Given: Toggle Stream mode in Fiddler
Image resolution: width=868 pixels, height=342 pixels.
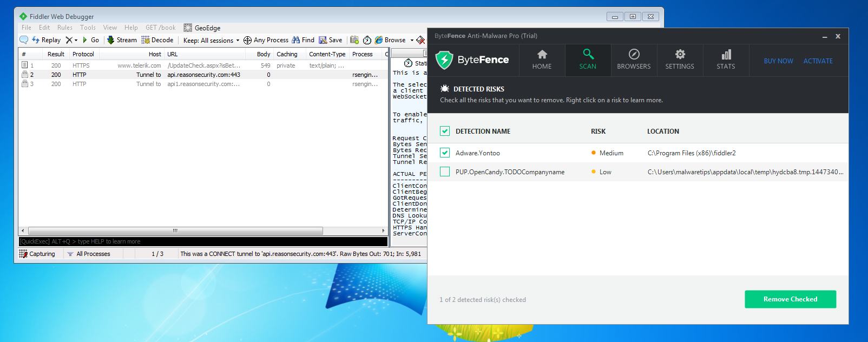Looking at the screenshot, I should pyautogui.click(x=122, y=40).
